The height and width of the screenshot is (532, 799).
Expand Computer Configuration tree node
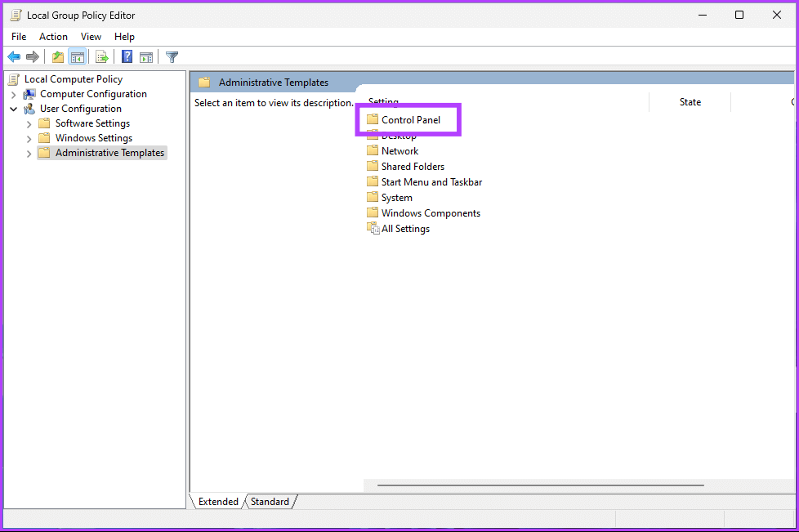coord(14,94)
